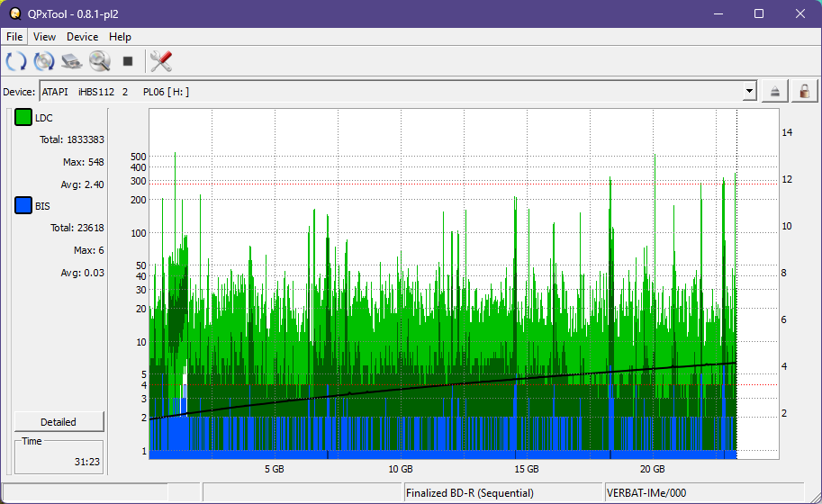
Task: Stop the running test
Action: point(128,61)
